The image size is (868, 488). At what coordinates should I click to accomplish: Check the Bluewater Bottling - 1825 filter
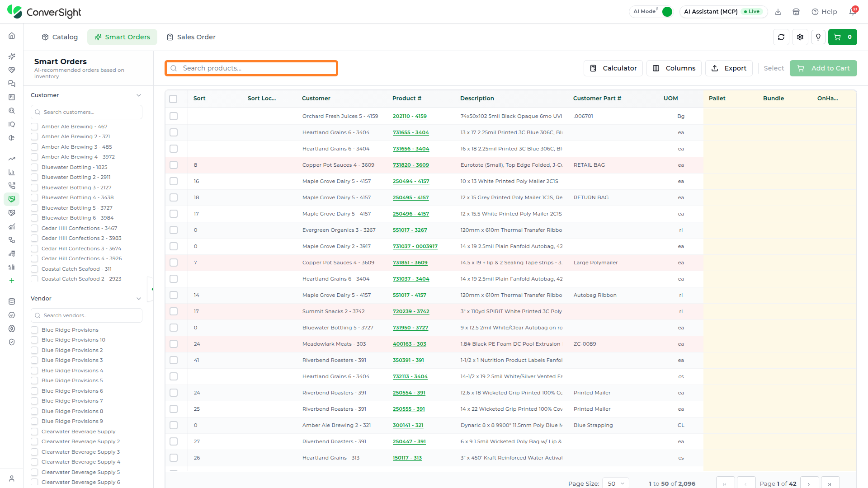[34, 167]
